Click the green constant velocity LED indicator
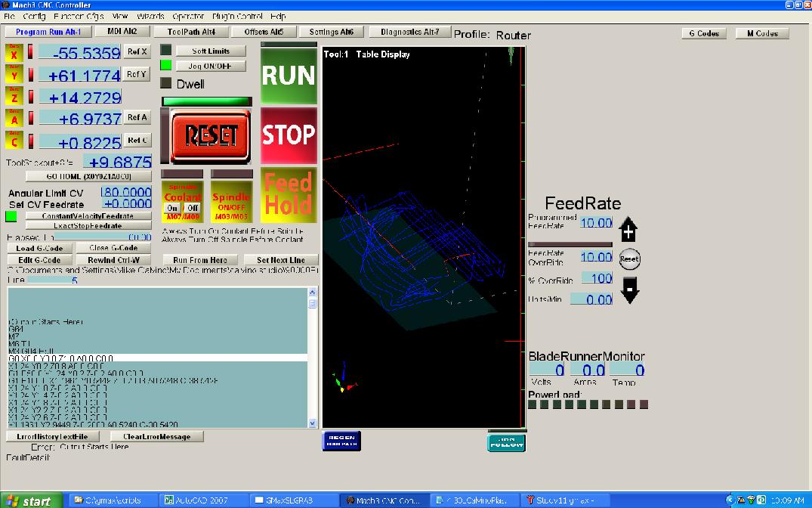The height and width of the screenshot is (508, 812). point(11,216)
